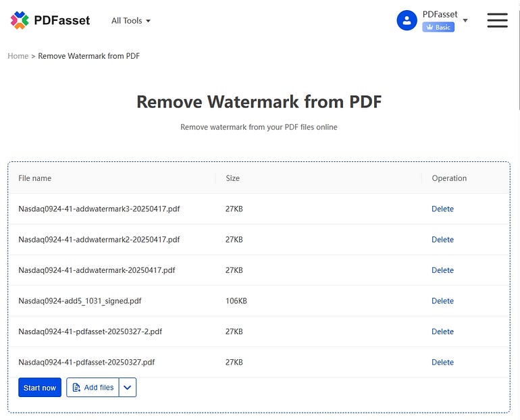Click the Start now button
Viewport: 520px width, 420px height.
click(40, 387)
